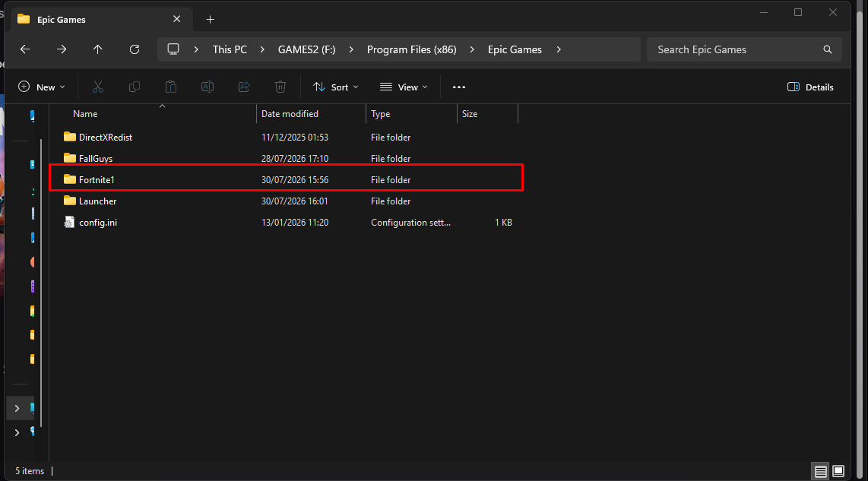Screen dimensions: 868x481
Task: Expand chevron after Epic Games in path
Action: pos(559,49)
